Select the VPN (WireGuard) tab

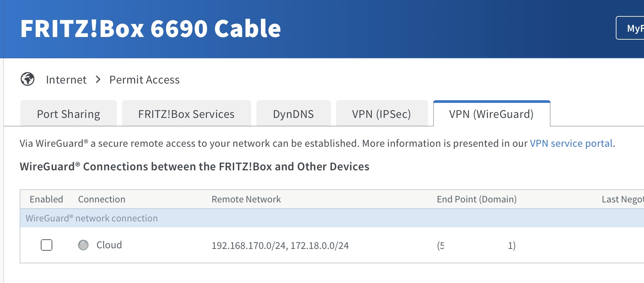(491, 114)
